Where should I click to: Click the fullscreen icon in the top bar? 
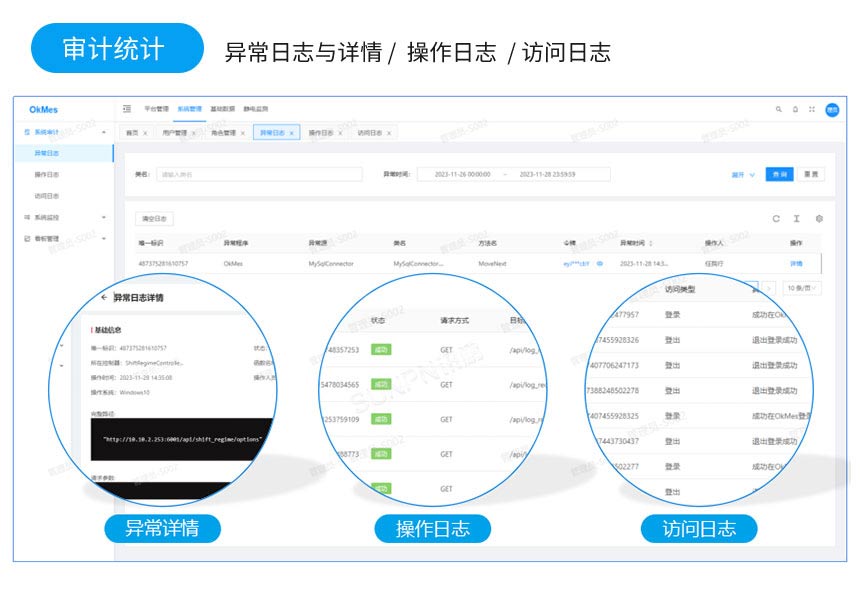click(812, 109)
